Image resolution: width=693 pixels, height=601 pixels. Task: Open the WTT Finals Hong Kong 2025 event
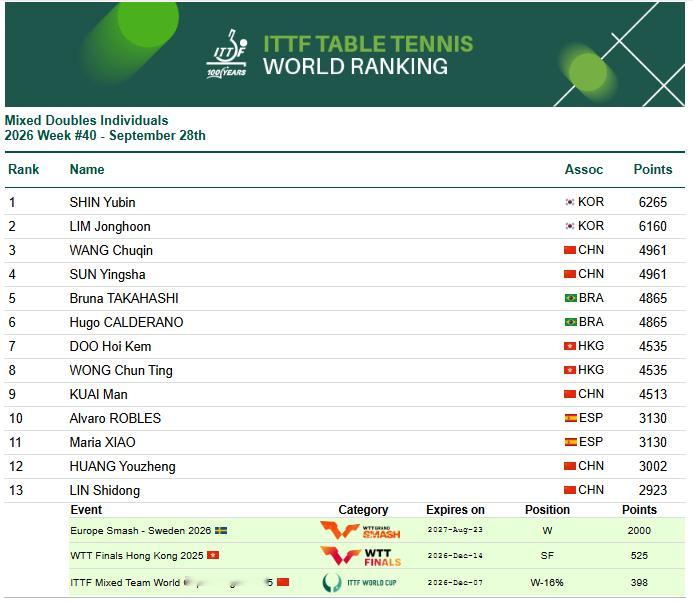tap(137, 555)
